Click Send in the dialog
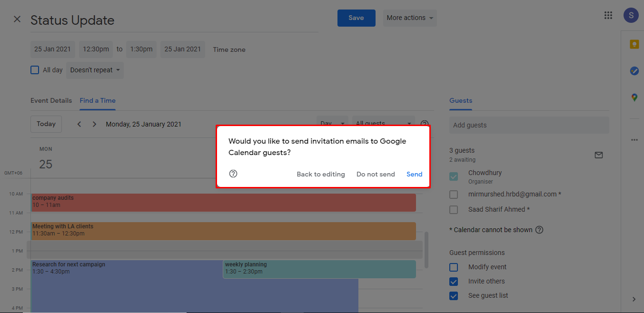 coord(415,174)
